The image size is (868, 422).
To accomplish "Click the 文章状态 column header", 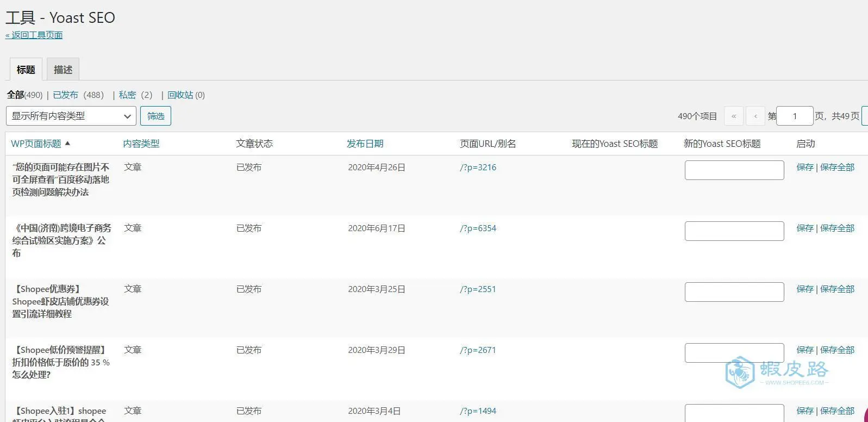I will (254, 144).
